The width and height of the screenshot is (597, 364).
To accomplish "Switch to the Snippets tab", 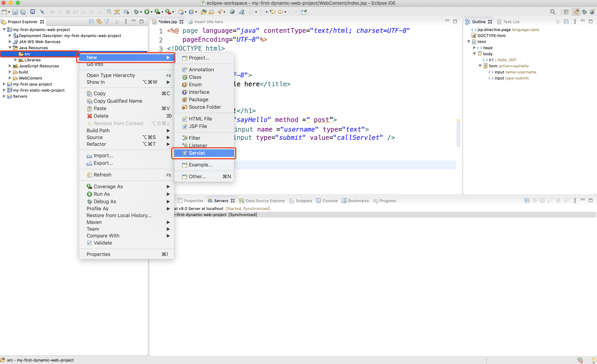I will point(301,201).
